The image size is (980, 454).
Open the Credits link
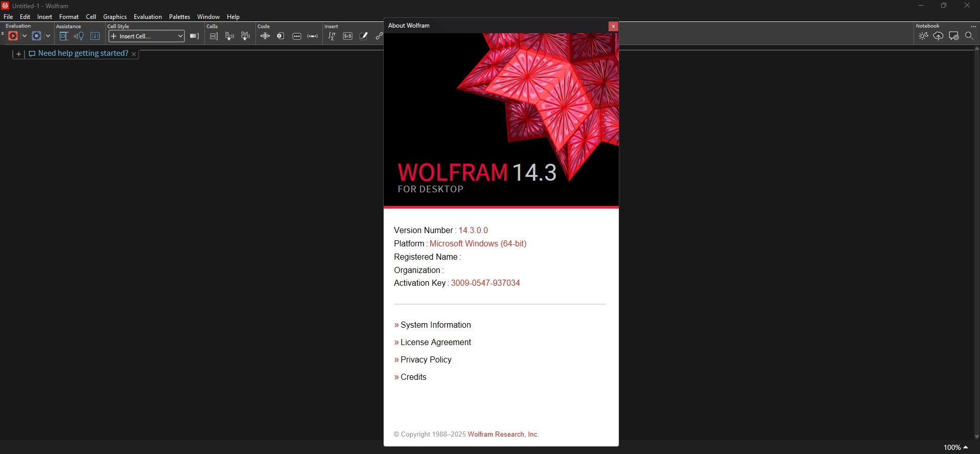[x=413, y=377]
